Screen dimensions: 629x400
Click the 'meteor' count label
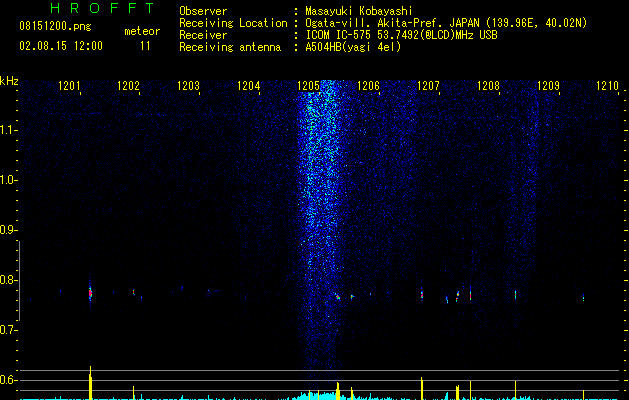tap(142, 31)
